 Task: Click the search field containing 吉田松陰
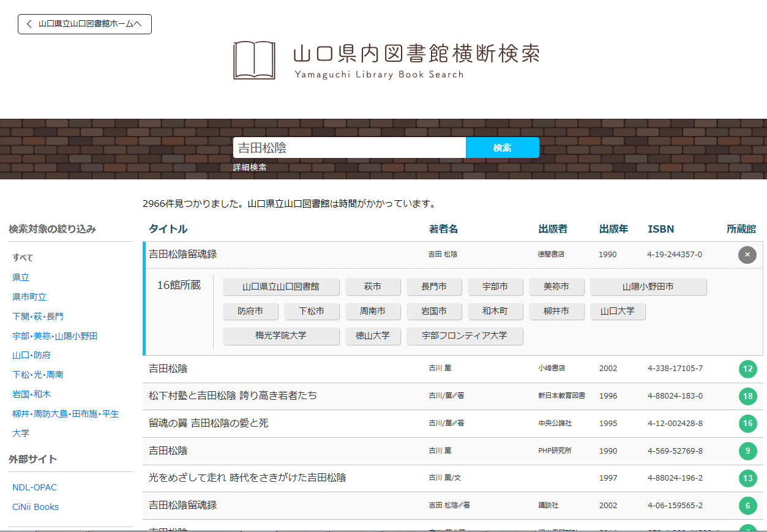pyautogui.click(x=349, y=148)
